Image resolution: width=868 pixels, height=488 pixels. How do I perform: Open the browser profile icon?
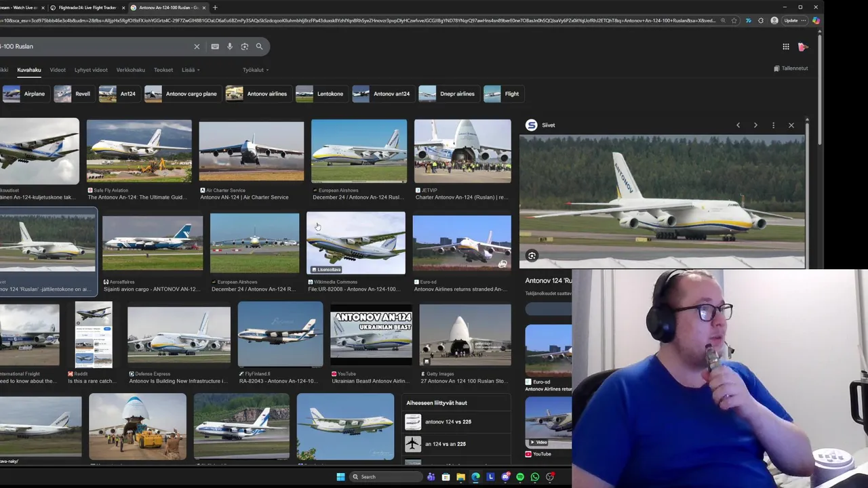tap(774, 21)
